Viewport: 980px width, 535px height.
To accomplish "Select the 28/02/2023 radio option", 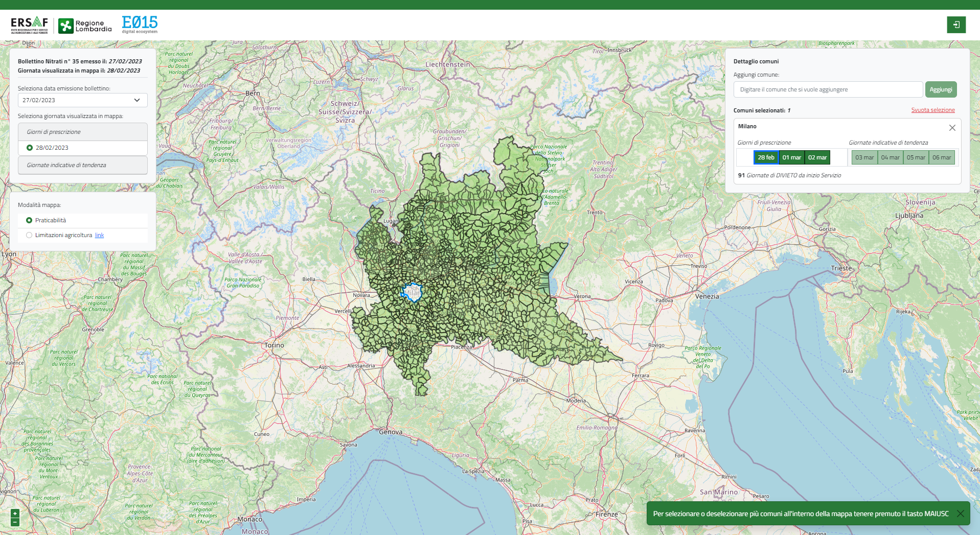I will tap(30, 148).
